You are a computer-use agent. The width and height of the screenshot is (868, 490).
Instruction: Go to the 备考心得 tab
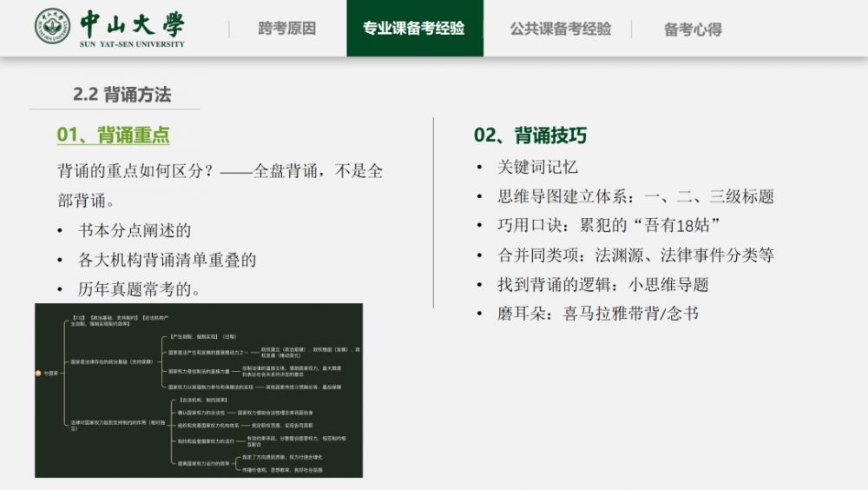693,29
